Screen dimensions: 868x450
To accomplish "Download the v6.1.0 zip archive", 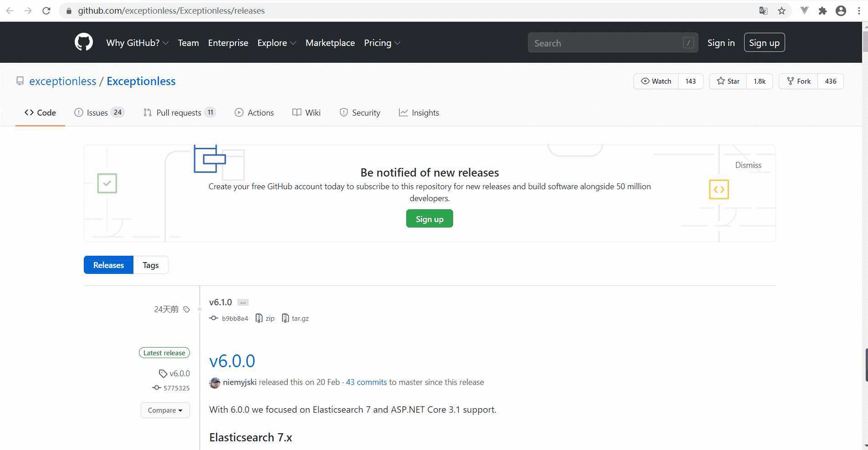I will pyautogui.click(x=265, y=319).
